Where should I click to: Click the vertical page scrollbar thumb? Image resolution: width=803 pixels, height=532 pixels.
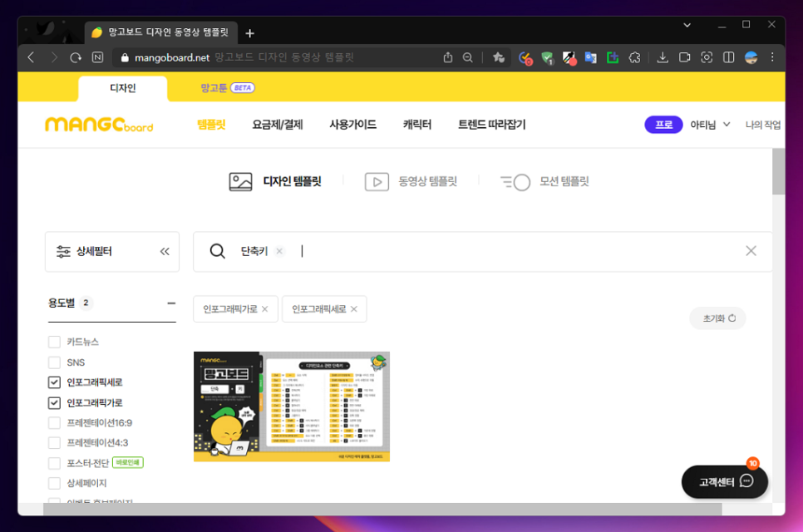(x=778, y=171)
